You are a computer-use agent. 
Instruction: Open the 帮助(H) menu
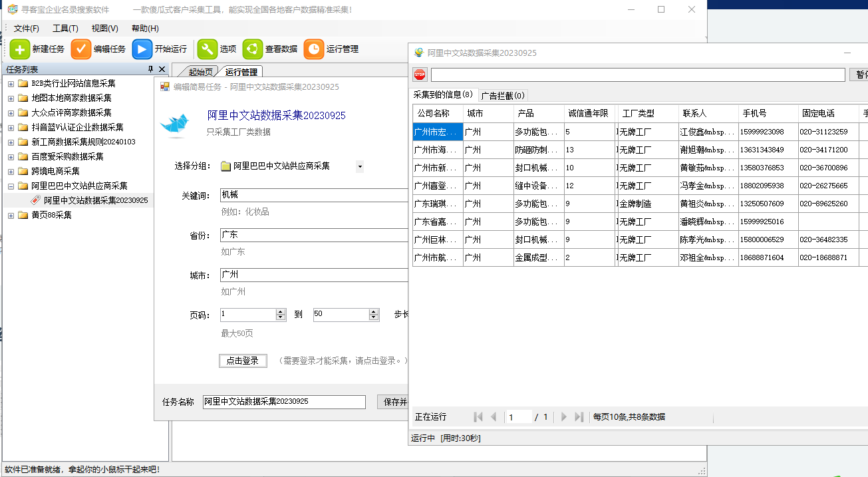(x=145, y=29)
